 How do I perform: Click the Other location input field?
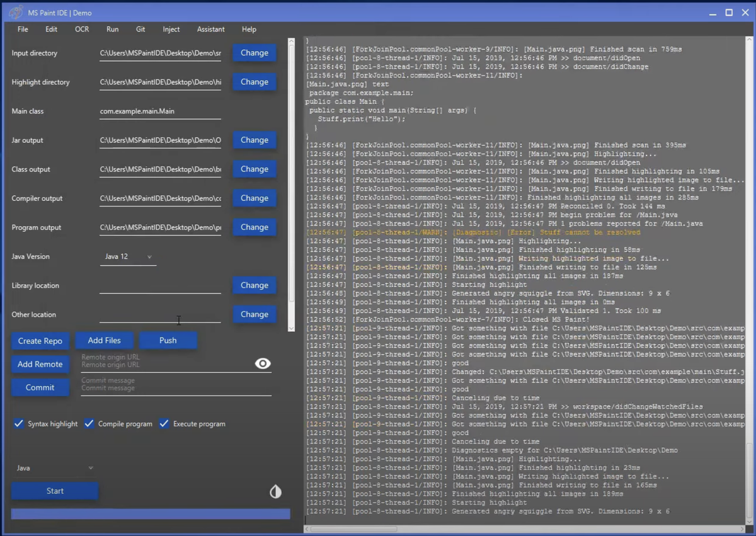pos(160,314)
